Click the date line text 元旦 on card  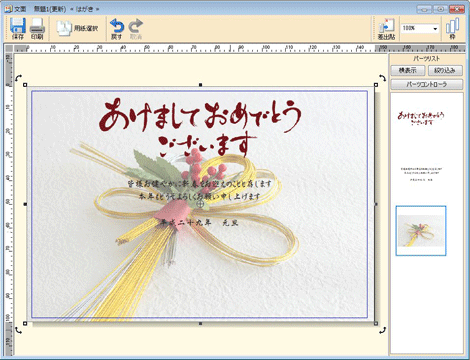230,223
